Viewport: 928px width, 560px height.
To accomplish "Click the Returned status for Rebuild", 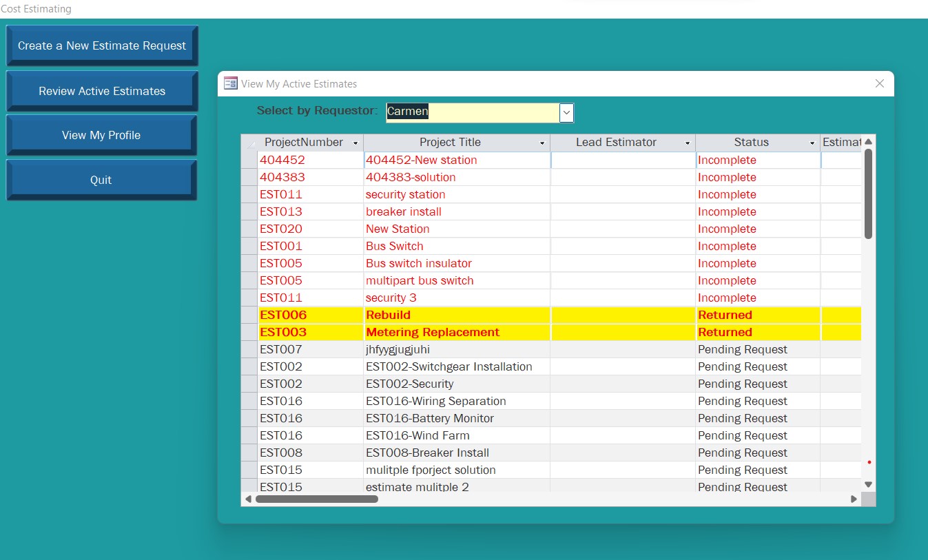I will coord(725,315).
